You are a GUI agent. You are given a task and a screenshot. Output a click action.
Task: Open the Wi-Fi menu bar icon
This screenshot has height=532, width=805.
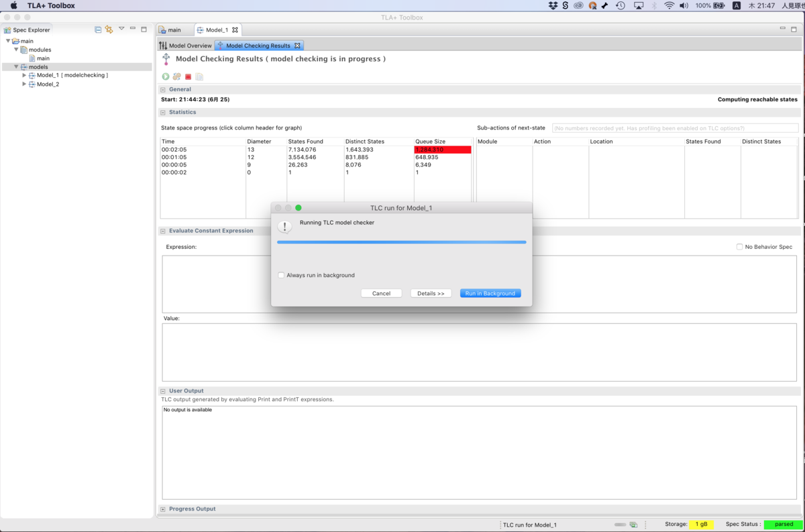pyautogui.click(x=669, y=5)
